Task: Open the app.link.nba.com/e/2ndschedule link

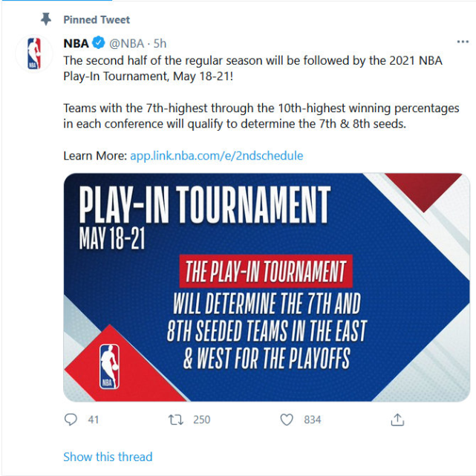Action: click(x=216, y=156)
